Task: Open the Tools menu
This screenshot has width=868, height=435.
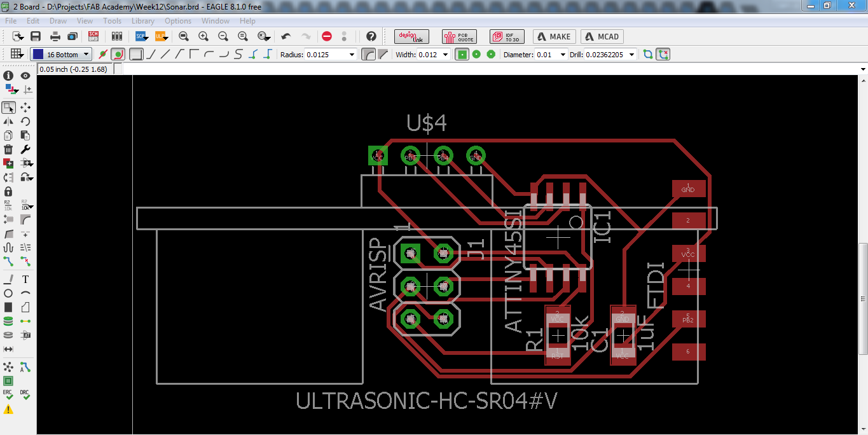Action: point(112,21)
